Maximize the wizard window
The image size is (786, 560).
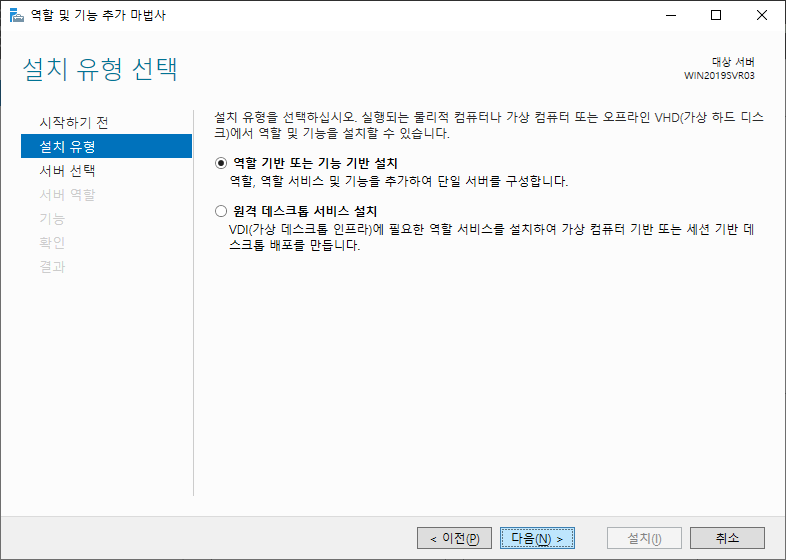click(716, 15)
